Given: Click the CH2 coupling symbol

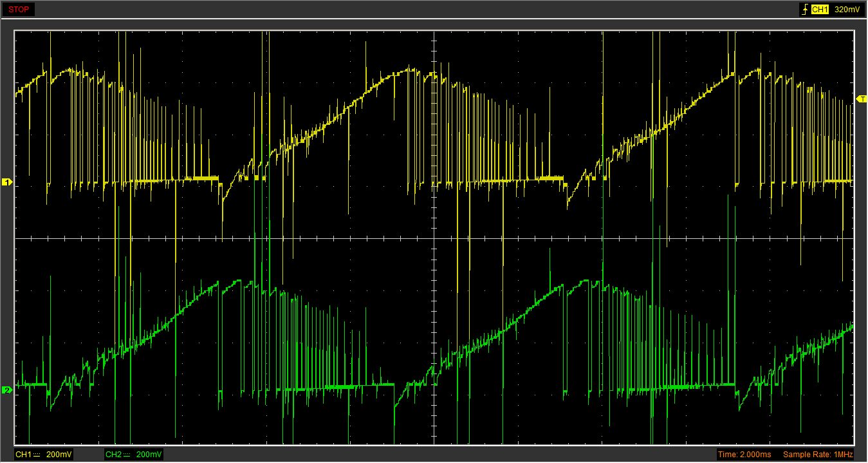Looking at the screenshot, I should point(127,455).
